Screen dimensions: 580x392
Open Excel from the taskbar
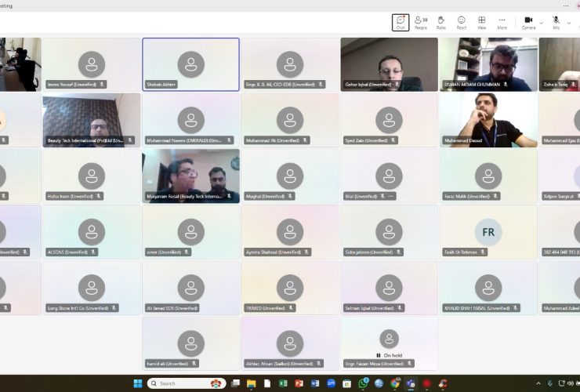pyautogui.click(x=282, y=383)
